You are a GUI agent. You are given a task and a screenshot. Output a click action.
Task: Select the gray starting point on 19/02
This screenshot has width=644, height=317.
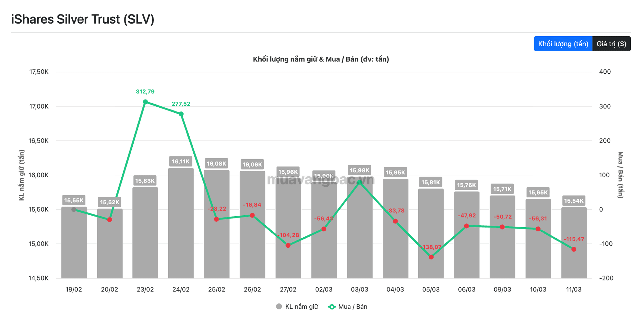click(74, 210)
